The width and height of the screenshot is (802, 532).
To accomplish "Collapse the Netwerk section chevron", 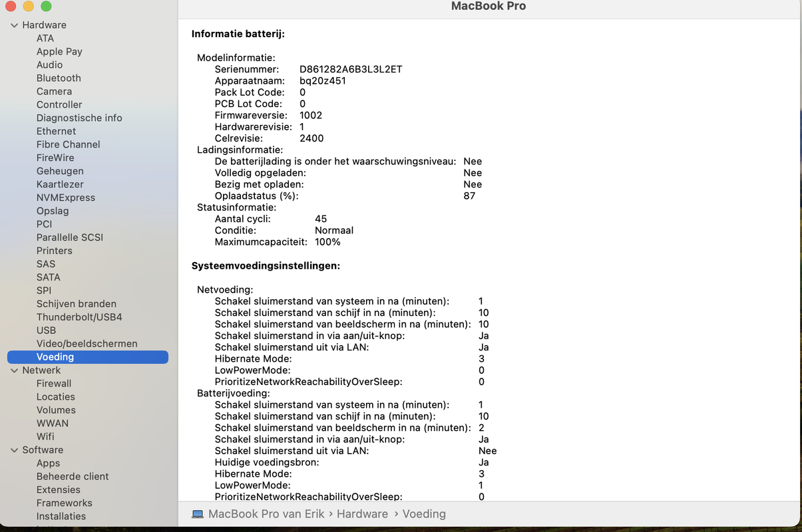I will click(14, 370).
